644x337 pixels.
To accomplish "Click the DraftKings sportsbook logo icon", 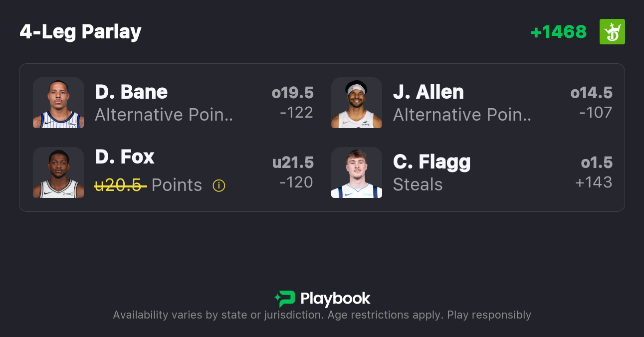I will 612,32.
